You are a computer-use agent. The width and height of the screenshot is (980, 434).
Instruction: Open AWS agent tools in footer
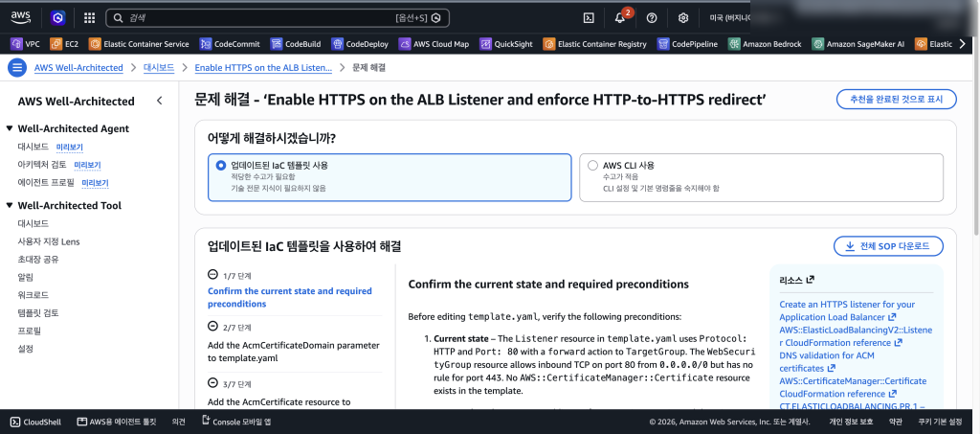tap(116, 423)
